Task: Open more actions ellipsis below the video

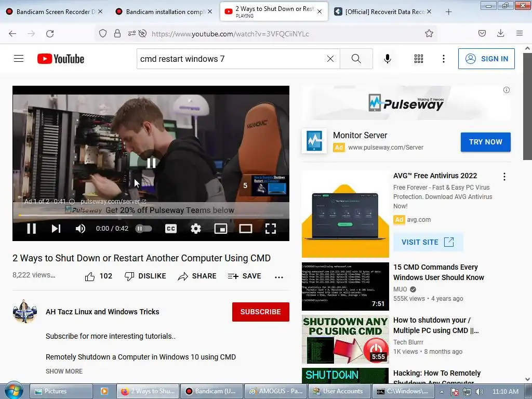Action: pyautogui.click(x=279, y=277)
